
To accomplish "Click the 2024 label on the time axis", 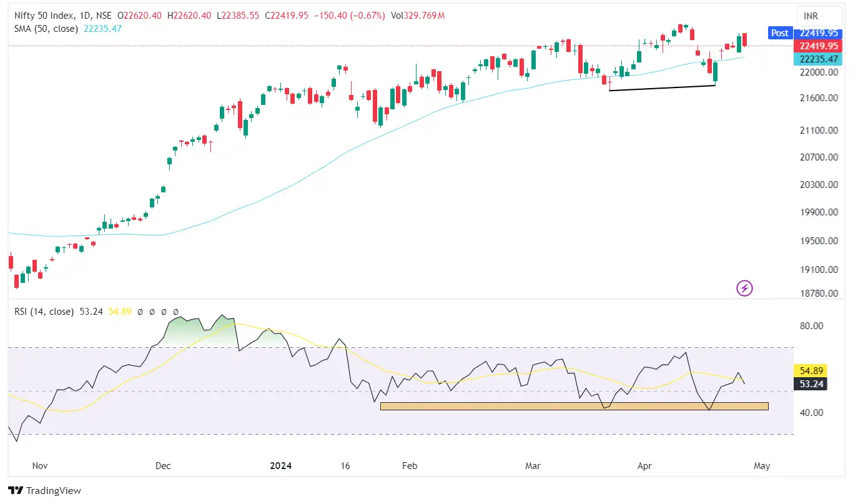I will [281, 465].
